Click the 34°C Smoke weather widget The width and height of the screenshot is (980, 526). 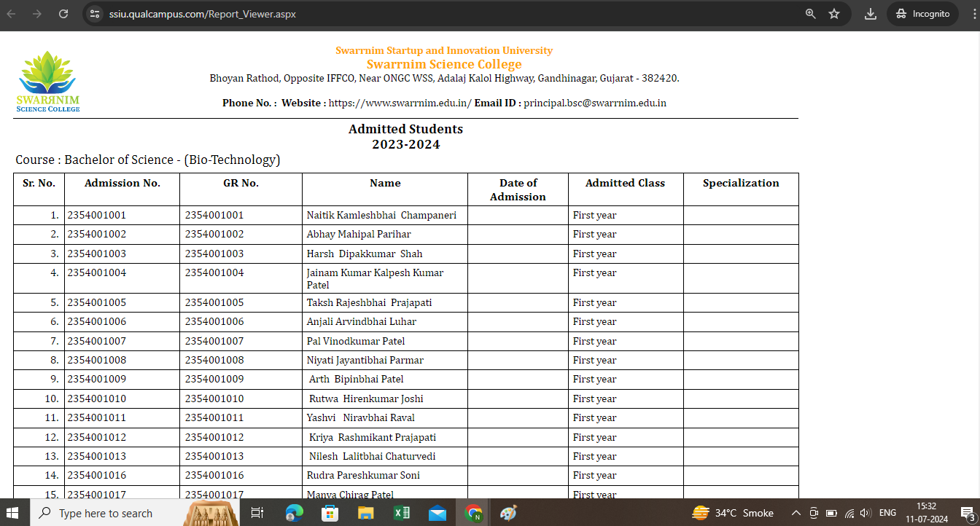733,513
